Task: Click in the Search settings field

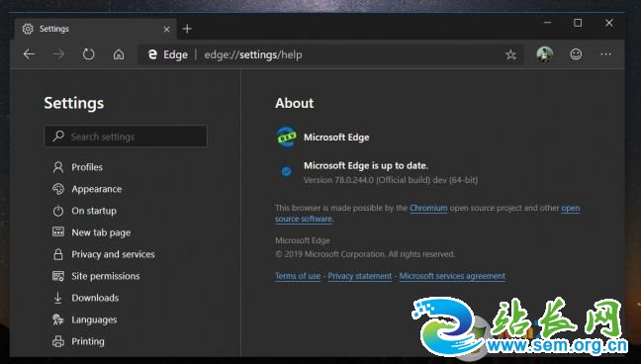Action: (x=126, y=136)
